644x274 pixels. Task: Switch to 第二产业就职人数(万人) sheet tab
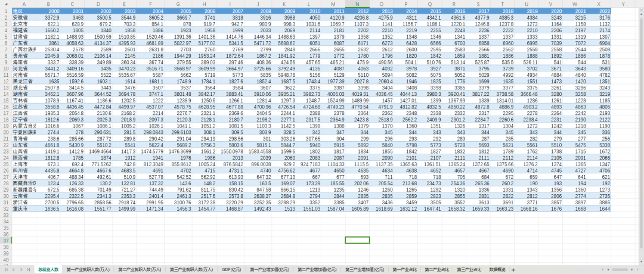pos(140,269)
